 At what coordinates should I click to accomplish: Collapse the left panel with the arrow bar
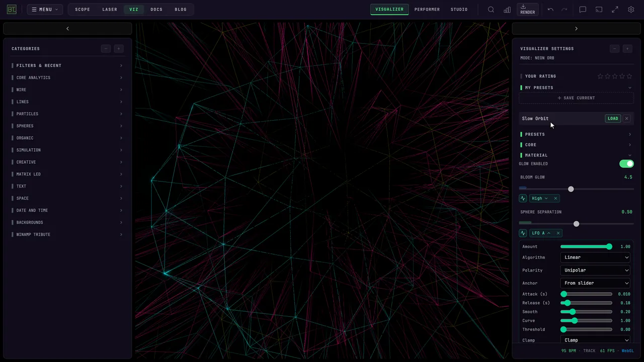[x=67, y=29]
